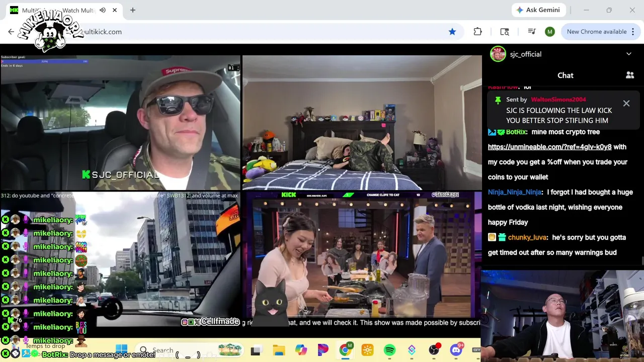Screen dimensions: 644x362
Task: Open OBS Studio from the taskbar
Action: click(x=434, y=350)
